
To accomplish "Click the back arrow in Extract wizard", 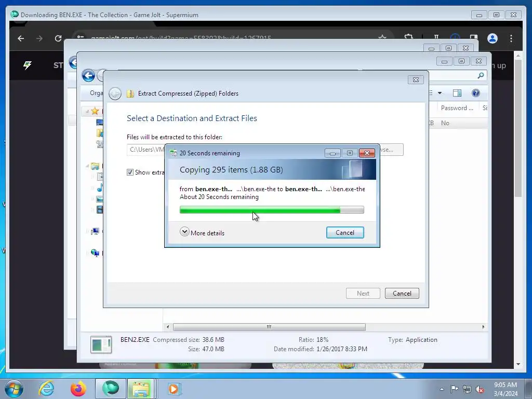I will 115,94.
